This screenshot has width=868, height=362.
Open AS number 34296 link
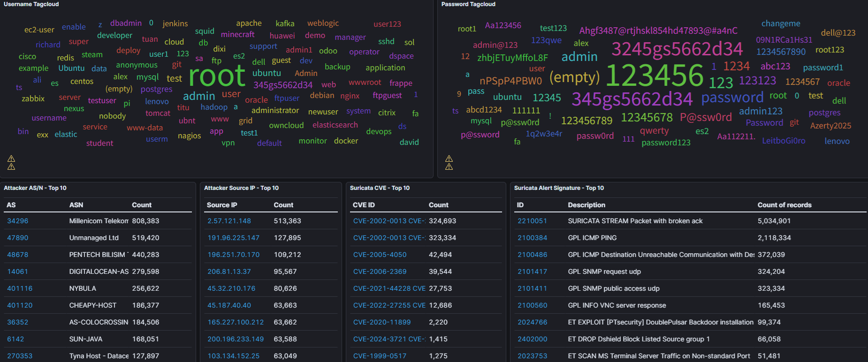[18, 221]
